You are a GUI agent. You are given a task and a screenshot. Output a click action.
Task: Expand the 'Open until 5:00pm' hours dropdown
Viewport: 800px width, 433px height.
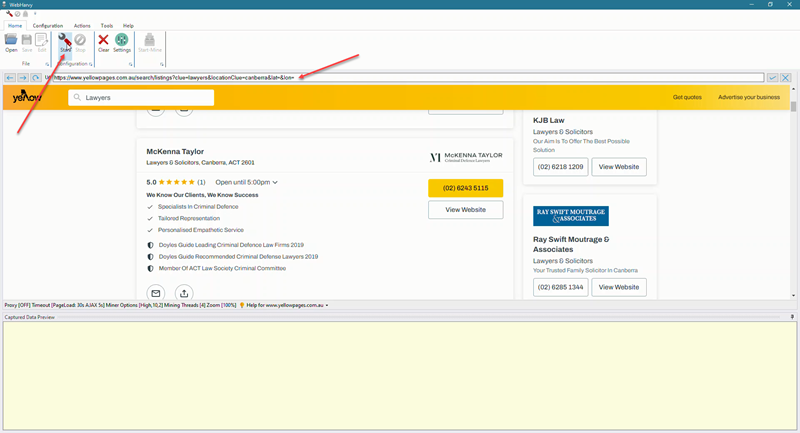coord(275,183)
